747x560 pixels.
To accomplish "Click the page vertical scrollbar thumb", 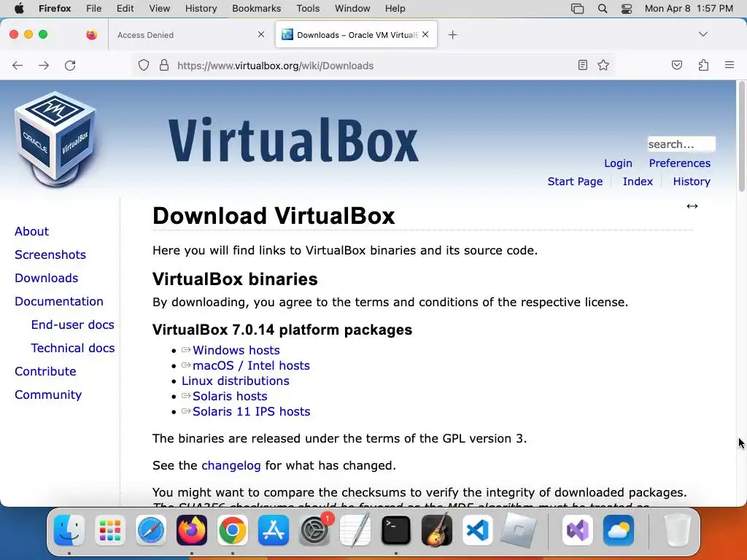I will click(x=741, y=136).
